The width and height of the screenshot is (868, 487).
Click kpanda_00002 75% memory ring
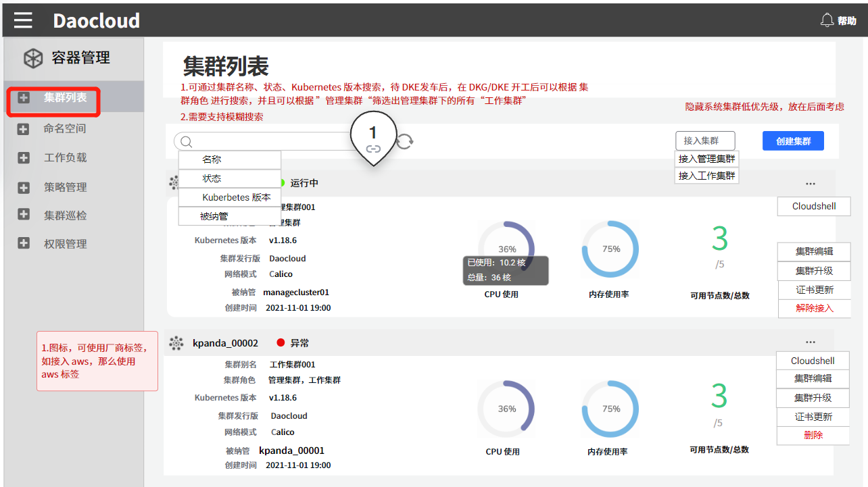pos(610,409)
